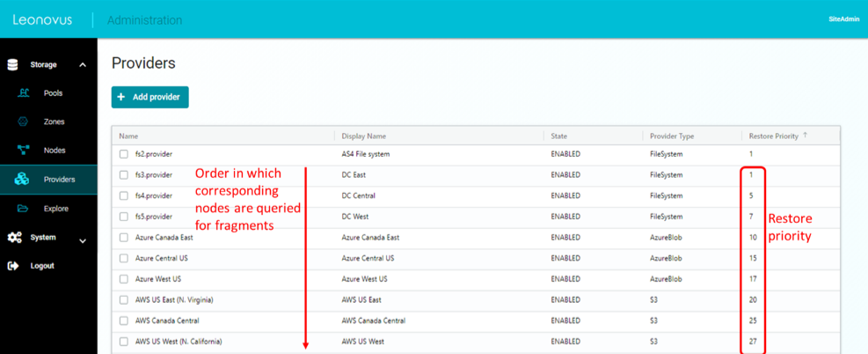Screen dimensions: 868x354
Task: Click AzureBlob type in Azure Canada East row
Action: [666, 238]
